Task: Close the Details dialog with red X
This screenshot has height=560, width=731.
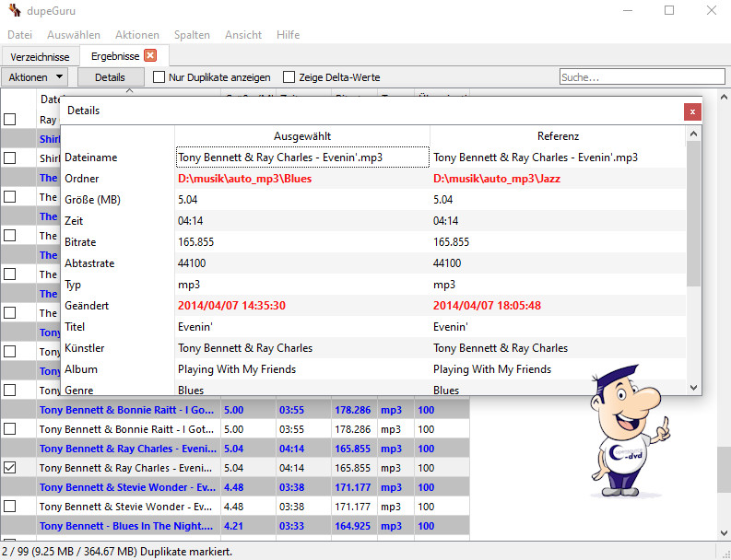Action: tap(691, 111)
